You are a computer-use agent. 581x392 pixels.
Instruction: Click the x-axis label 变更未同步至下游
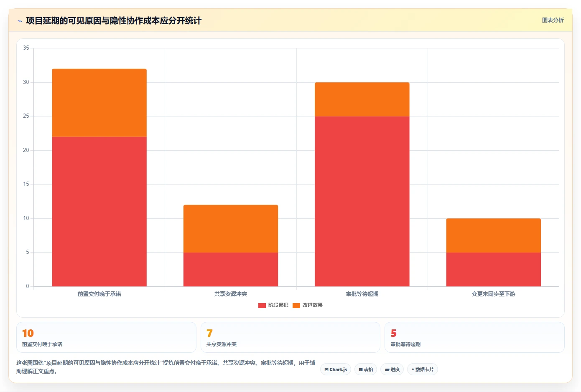pyautogui.click(x=494, y=294)
